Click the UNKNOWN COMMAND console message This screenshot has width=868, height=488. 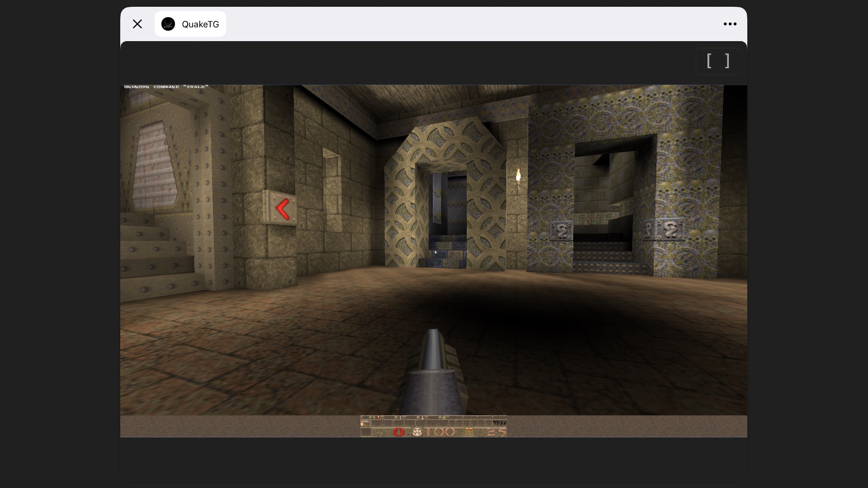(166, 86)
